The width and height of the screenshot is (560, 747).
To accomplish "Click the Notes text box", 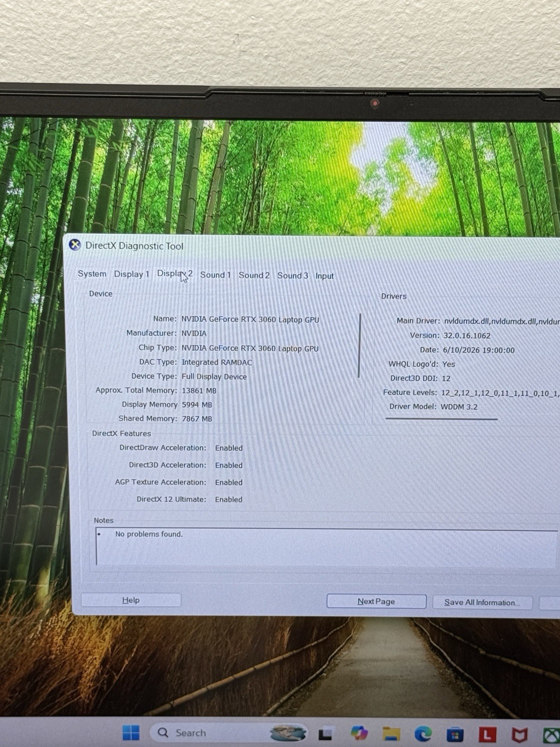I will click(327, 547).
